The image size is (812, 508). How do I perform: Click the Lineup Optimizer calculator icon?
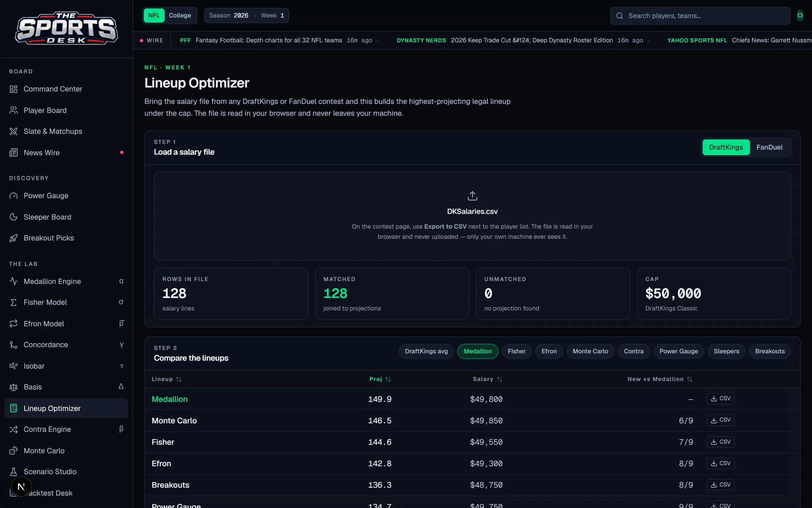(14, 408)
